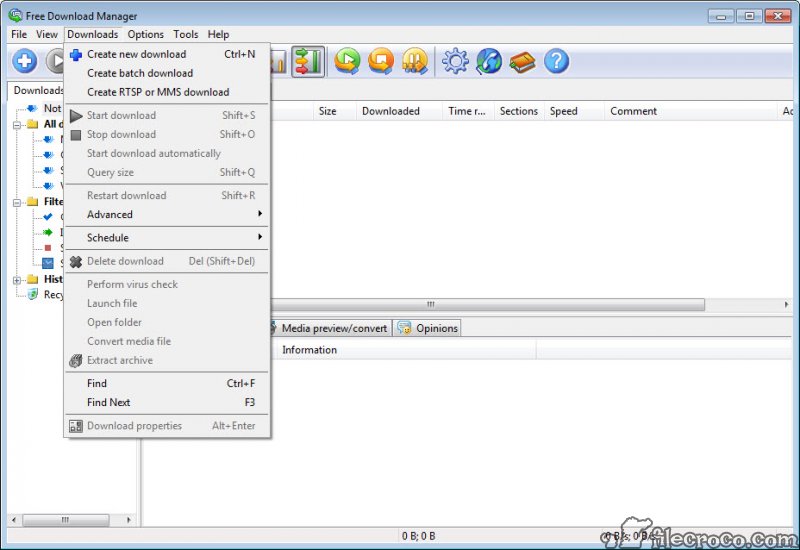
Task: Click the blue checkmark filter icon in tree
Action: [x=48, y=217]
